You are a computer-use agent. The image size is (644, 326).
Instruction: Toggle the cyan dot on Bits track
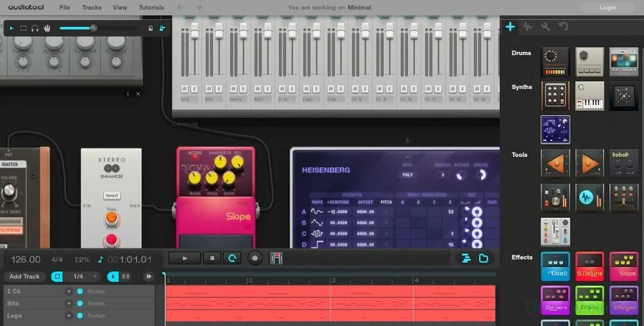click(80, 304)
